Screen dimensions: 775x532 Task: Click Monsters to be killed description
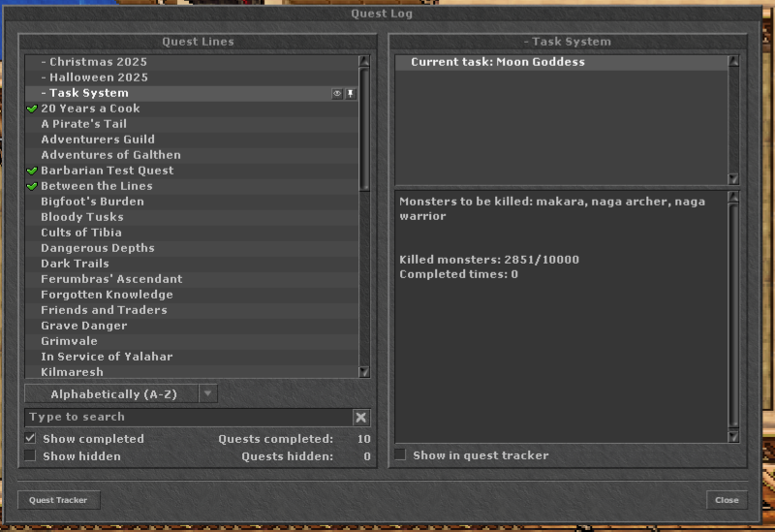552,208
